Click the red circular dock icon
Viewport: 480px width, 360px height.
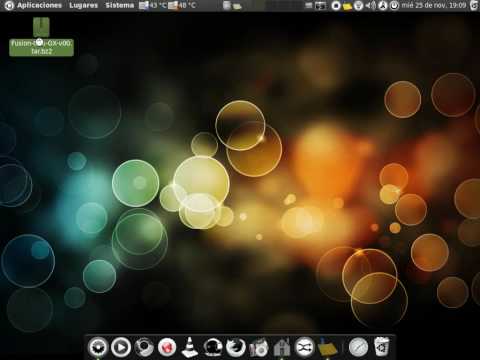pos(167,347)
